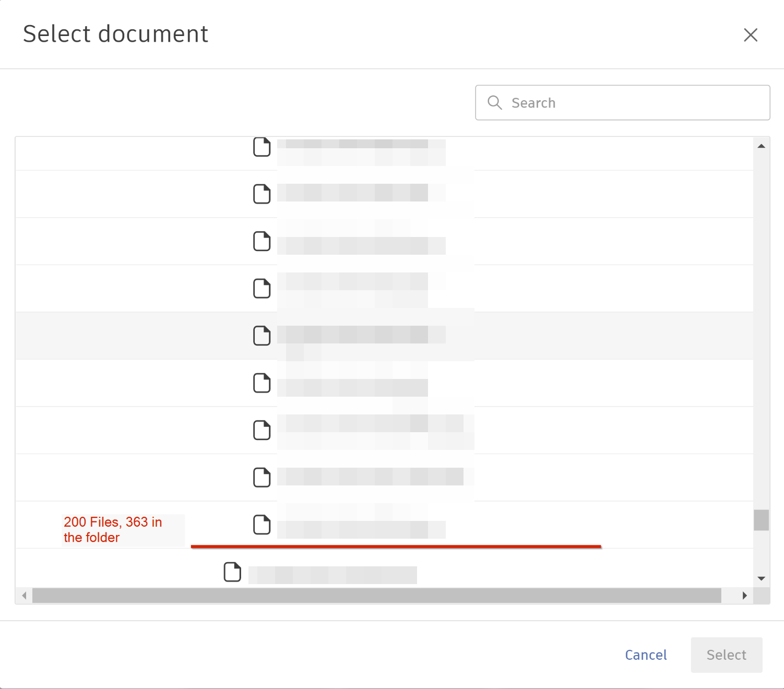The width and height of the screenshot is (784, 689).
Task: Click the horizontal scrollbar thumb
Action: point(376,596)
